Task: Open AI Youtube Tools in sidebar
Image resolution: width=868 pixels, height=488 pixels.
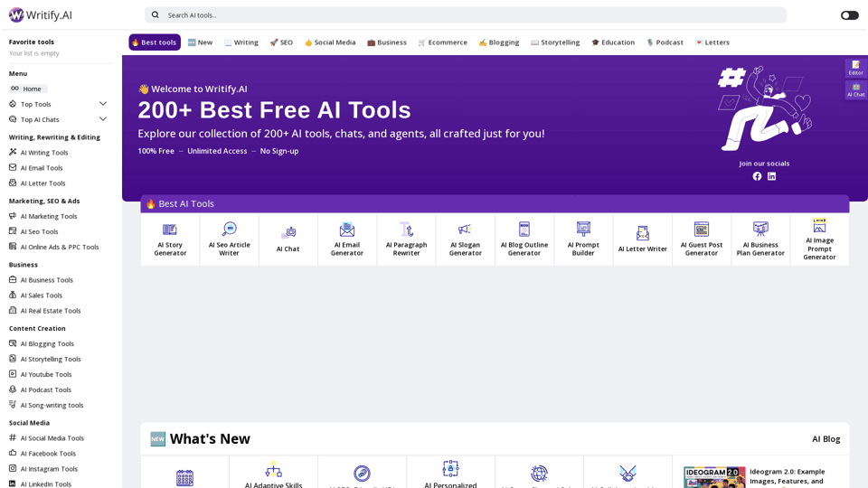Action: [x=41, y=374]
